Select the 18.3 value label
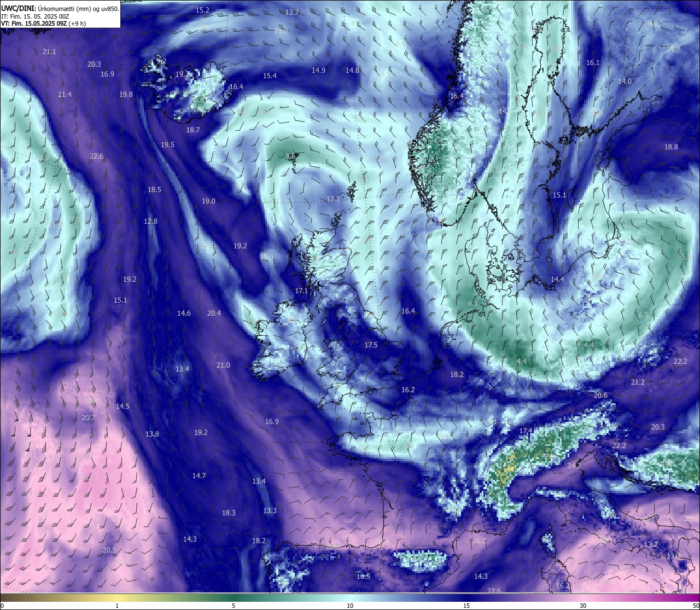This screenshot has width=700, height=610. pyautogui.click(x=229, y=513)
